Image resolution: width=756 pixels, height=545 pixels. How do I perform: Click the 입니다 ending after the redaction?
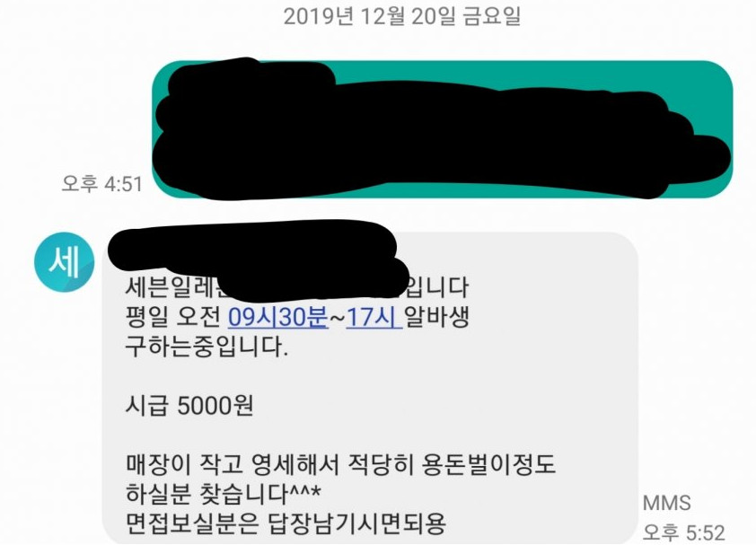pyautogui.click(x=438, y=287)
